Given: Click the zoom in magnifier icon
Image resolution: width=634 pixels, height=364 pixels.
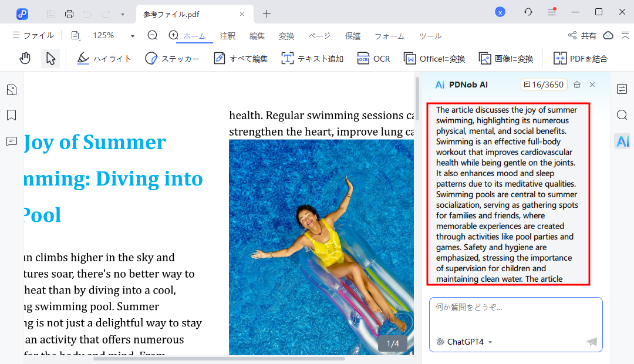Looking at the screenshot, I should pos(173,35).
